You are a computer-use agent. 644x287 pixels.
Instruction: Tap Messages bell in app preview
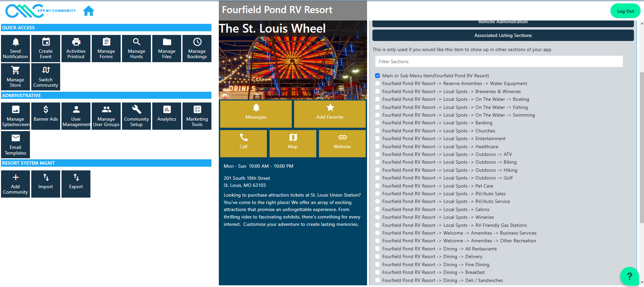point(256,114)
